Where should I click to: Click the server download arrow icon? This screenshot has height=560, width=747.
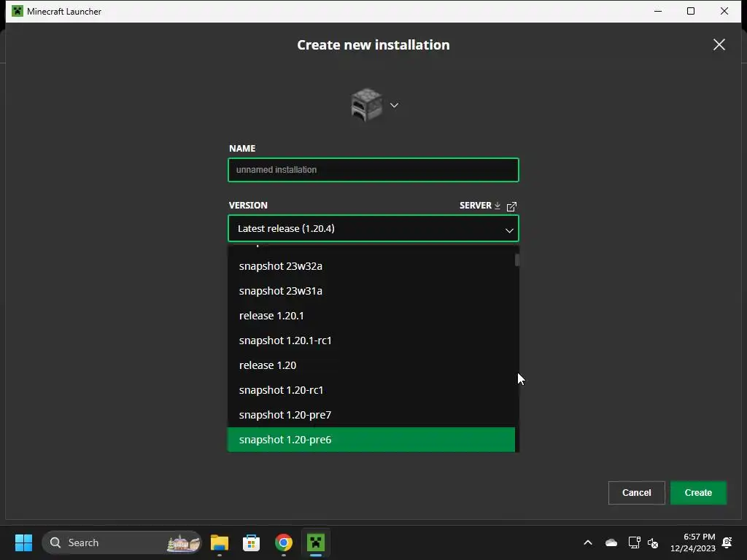pyautogui.click(x=498, y=206)
